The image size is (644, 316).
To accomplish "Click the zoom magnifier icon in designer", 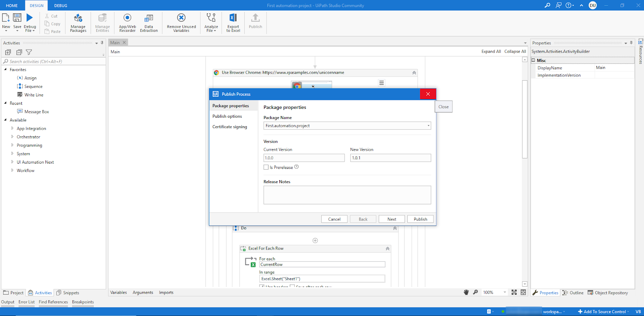I will (x=475, y=292).
